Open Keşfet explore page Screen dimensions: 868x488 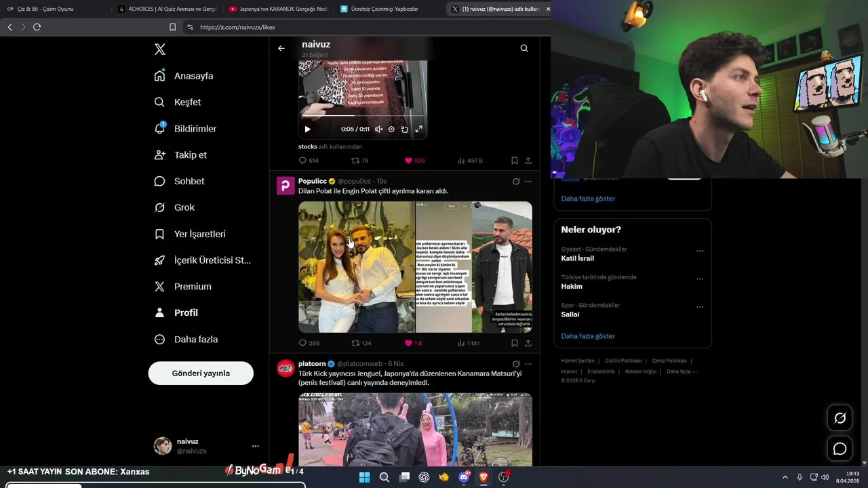point(178,102)
